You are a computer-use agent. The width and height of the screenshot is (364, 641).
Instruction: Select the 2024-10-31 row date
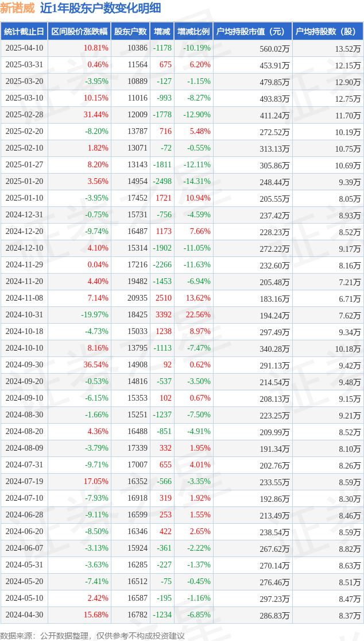click(x=24, y=315)
